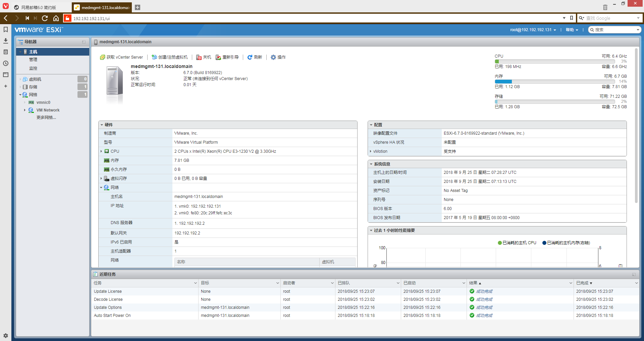The image size is (644, 341).
Task: Open the Vivaldi history clock icon
Action: pos(6,63)
